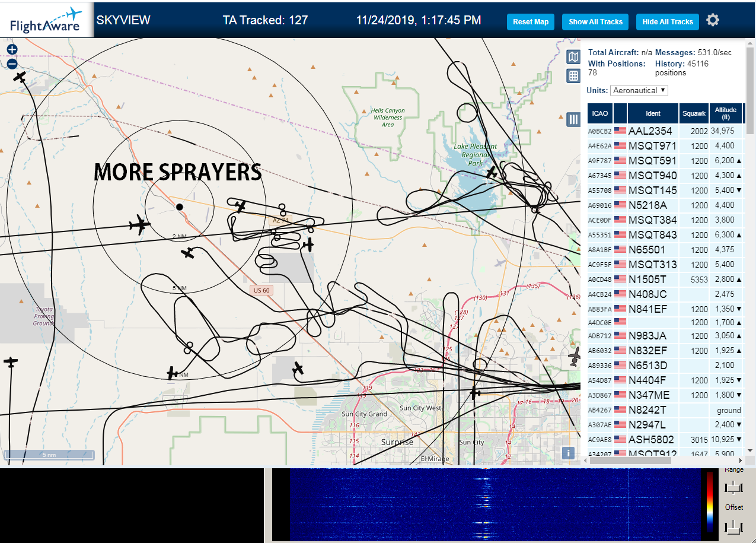Sort the table by Altitude (ft) column
The width and height of the screenshot is (756, 543).
click(725, 113)
